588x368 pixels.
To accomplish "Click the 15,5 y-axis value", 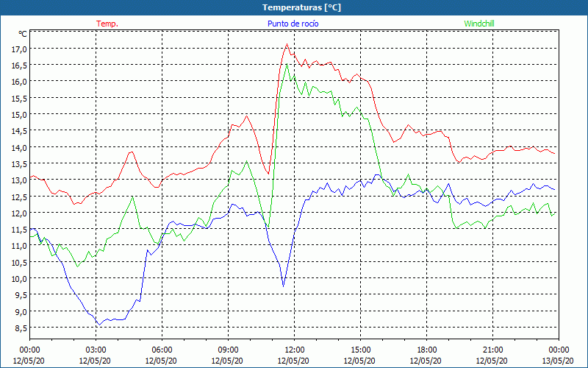I will [20, 98].
